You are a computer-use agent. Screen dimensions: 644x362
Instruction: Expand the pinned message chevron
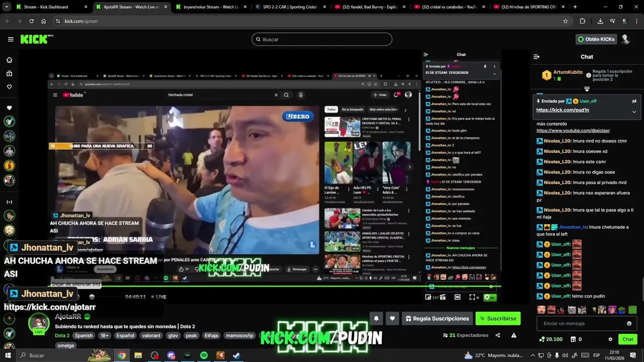[634, 112]
